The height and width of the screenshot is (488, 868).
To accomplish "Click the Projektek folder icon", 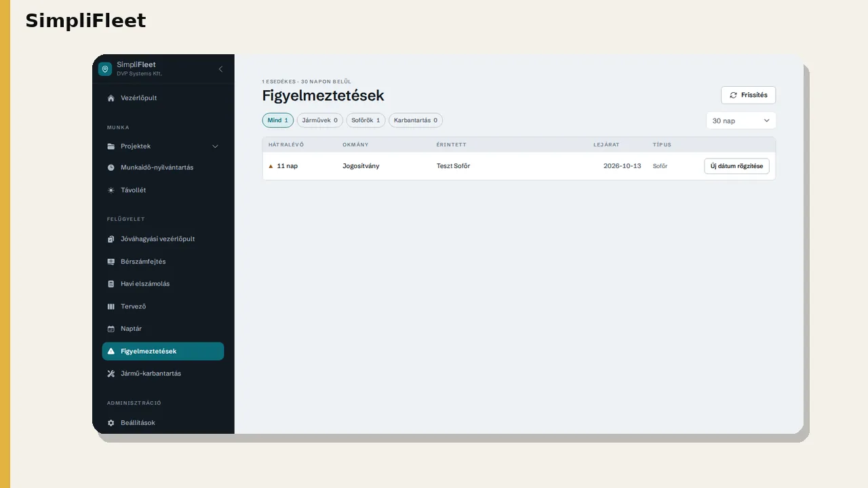I will [111, 146].
